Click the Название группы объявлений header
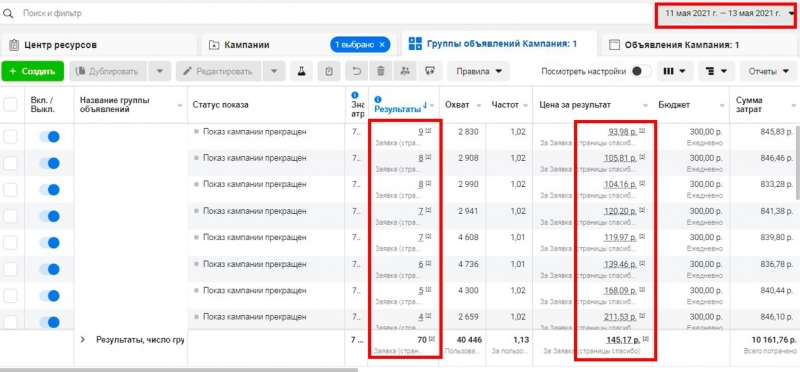 (114, 105)
